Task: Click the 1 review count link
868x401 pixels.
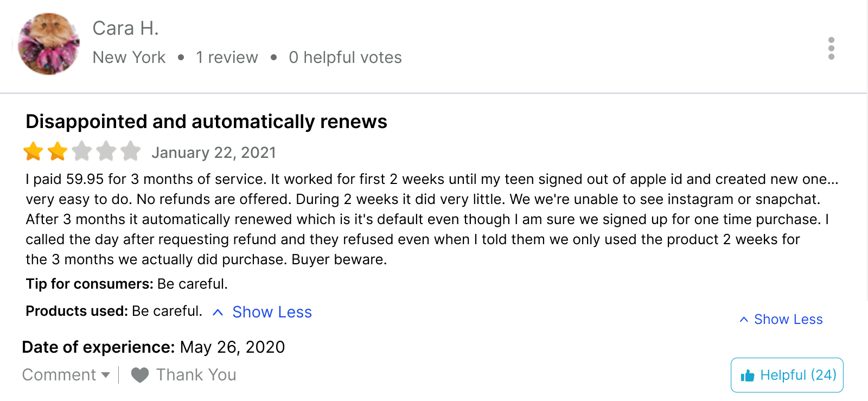Action: pyautogui.click(x=227, y=58)
